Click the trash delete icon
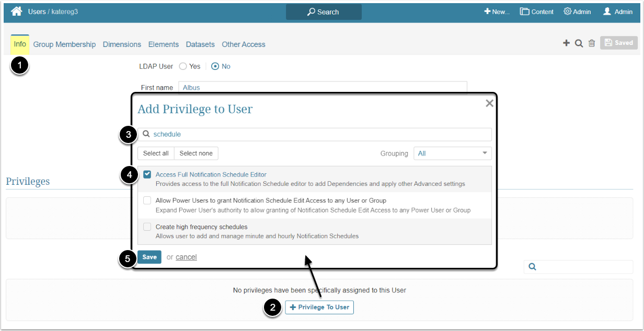This screenshot has width=644, height=331. (x=592, y=43)
